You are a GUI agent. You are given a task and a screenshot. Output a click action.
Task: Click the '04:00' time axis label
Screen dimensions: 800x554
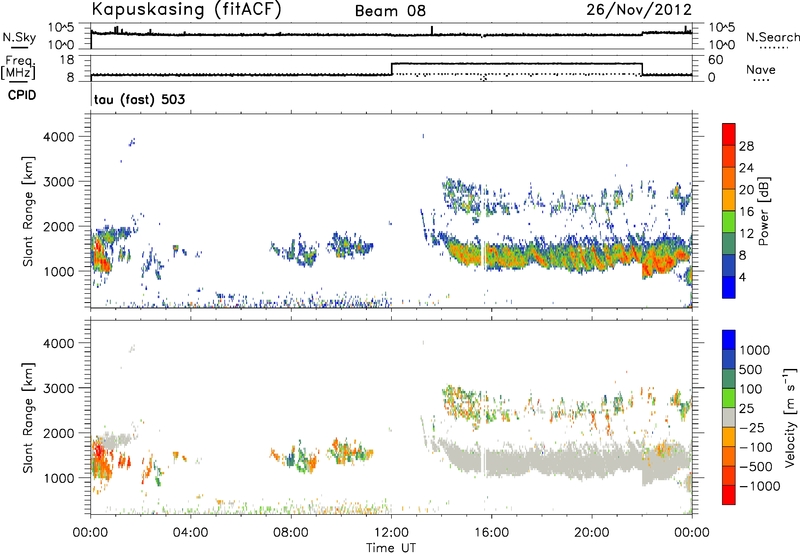(x=191, y=533)
